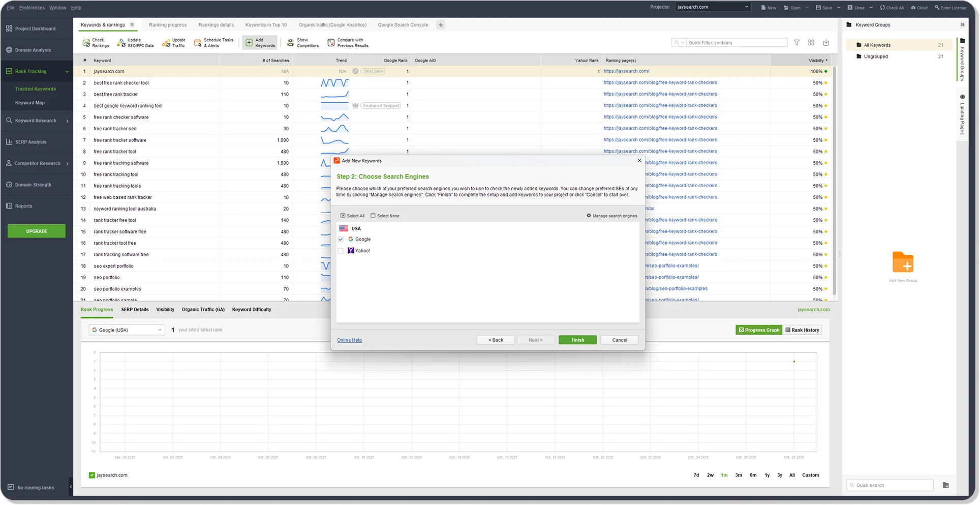The image size is (980, 505).
Task: Expand Keyword Research sidebar arrow
Action: click(x=67, y=121)
